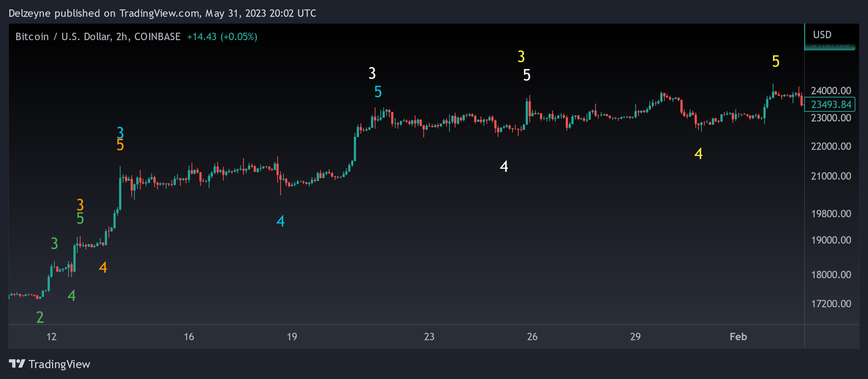The width and height of the screenshot is (868, 379).
Task: Click the TradingView logo icon
Action: tap(17, 364)
